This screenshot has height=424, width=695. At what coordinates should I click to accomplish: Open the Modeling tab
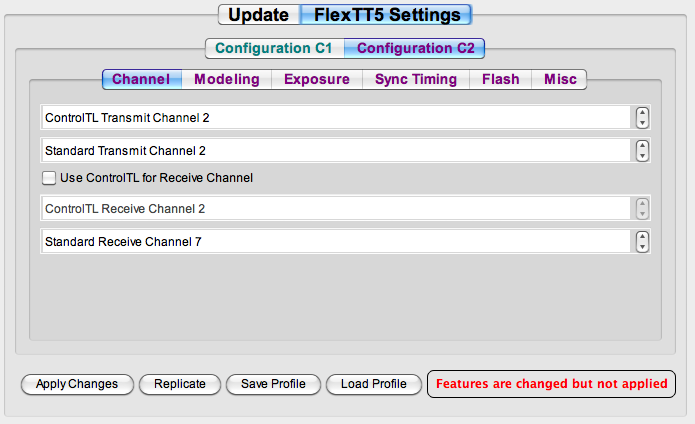pos(226,79)
